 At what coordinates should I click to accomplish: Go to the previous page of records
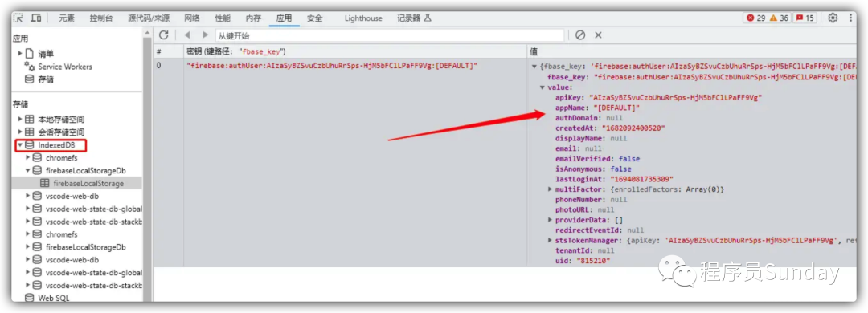point(187,35)
